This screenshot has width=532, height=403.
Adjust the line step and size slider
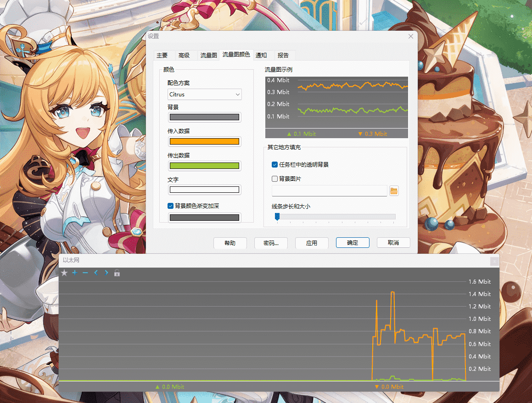click(x=277, y=217)
